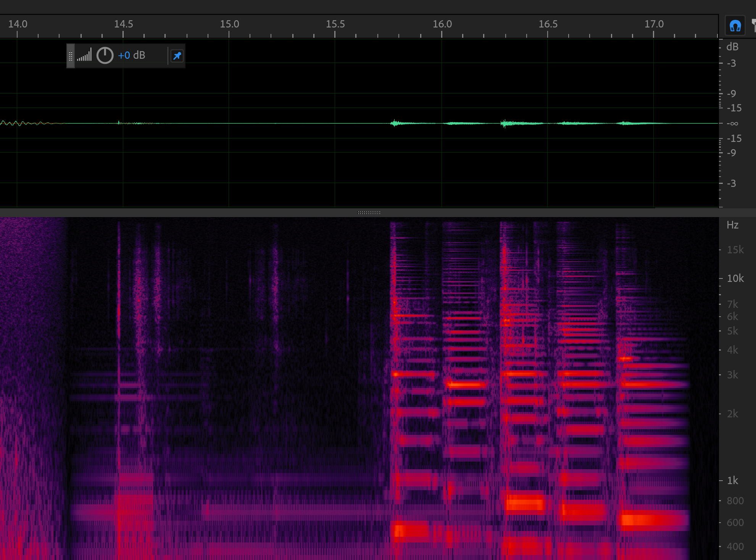The width and height of the screenshot is (756, 560).
Task: Click the 16.5 mark on time ruler
Action: [x=548, y=24]
